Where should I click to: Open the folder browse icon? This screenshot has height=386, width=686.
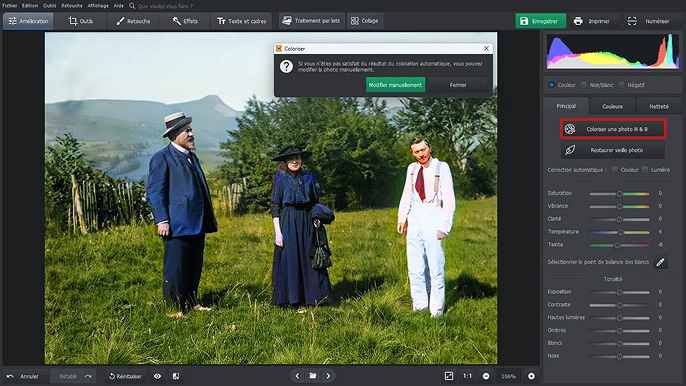click(x=313, y=375)
